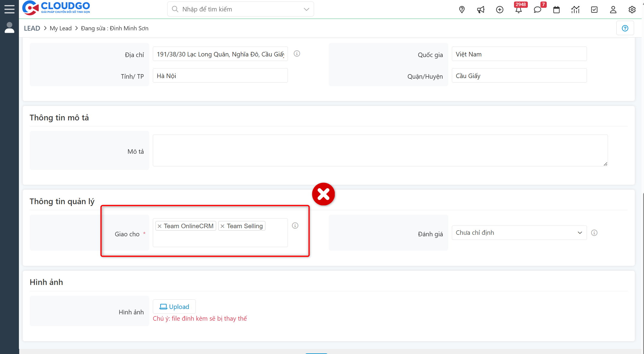
Task: Open the user profile icon
Action: click(613, 10)
